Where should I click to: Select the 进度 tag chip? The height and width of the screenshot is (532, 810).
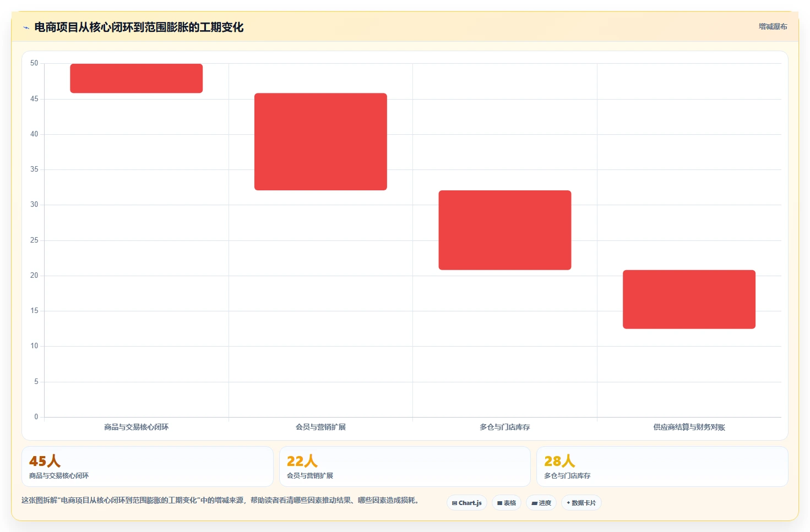pyautogui.click(x=541, y=503)
